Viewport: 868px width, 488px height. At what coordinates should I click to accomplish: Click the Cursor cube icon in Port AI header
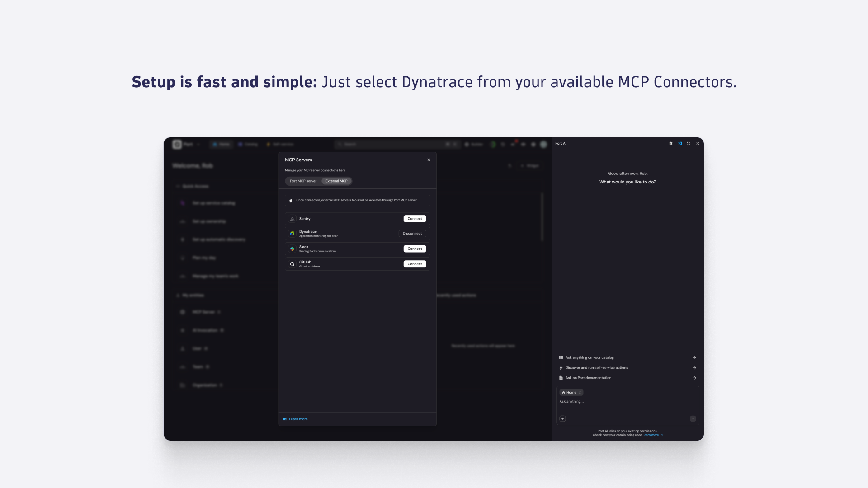[671, 144]
